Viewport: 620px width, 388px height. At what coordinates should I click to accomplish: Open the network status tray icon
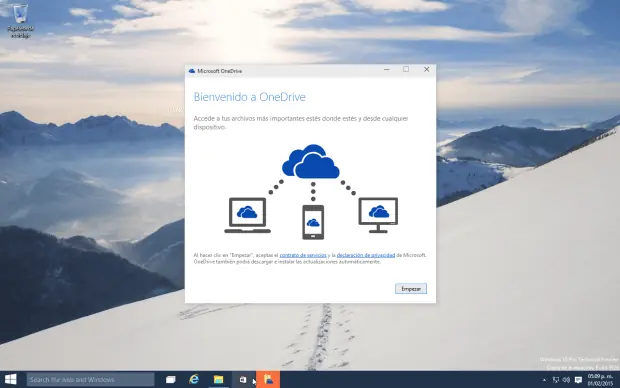[556, 380]
